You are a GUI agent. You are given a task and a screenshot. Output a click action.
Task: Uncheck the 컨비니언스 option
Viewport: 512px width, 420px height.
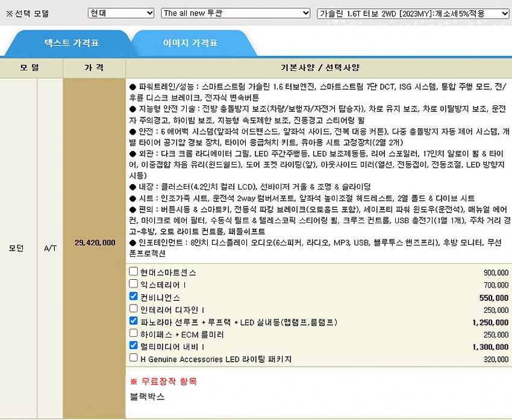(134, 297)
